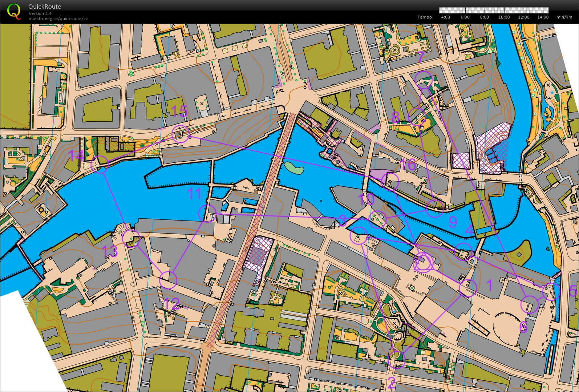Click control circle 14 on the map
The height and width of the screenshot is (392, 579).
(x=100, y=164)
